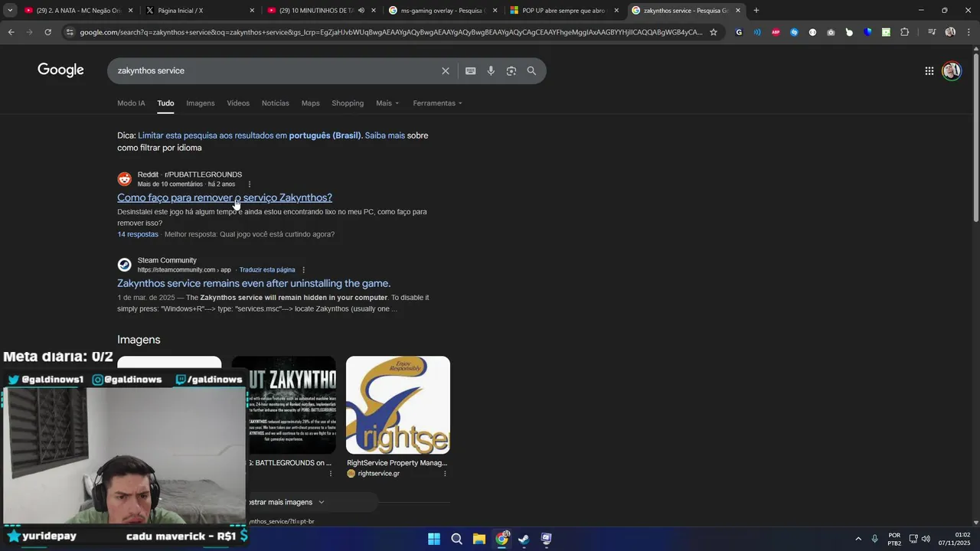Clear the Google search box text

445,70
